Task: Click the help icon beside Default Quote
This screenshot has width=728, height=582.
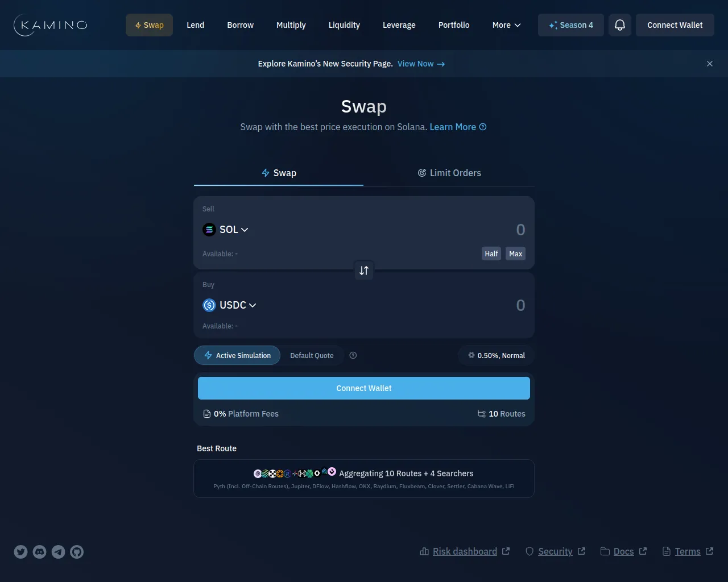Action: tap(353, 355)
